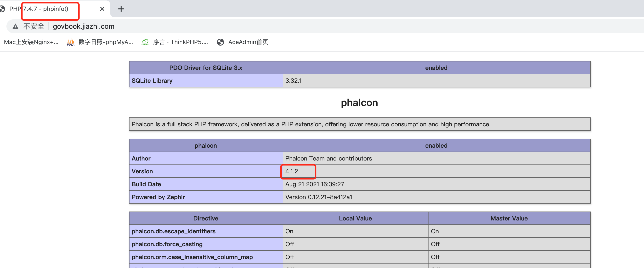Click the "phalcon.db.escape_identifiers" directive cell

(x=173, y=231)
